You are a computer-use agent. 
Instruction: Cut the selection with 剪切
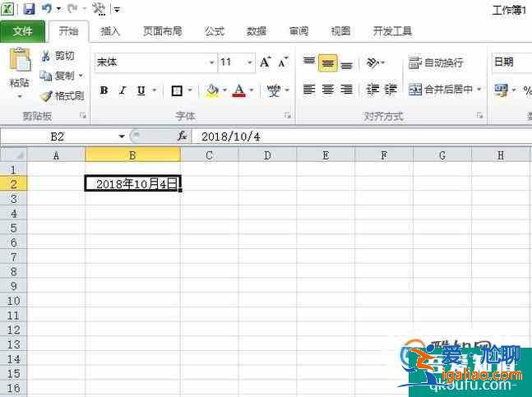[57, 56]
